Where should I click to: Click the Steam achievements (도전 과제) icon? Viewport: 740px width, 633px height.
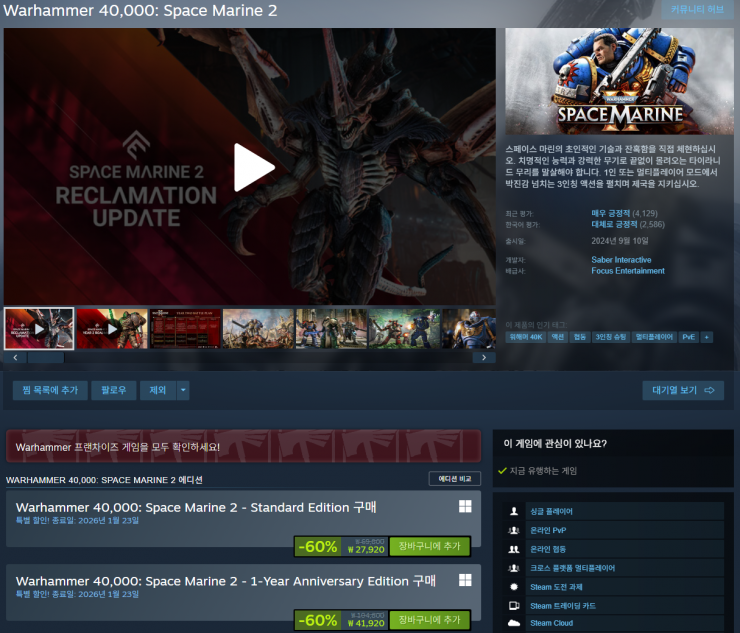pyautogui.click(x=514, y=586)
